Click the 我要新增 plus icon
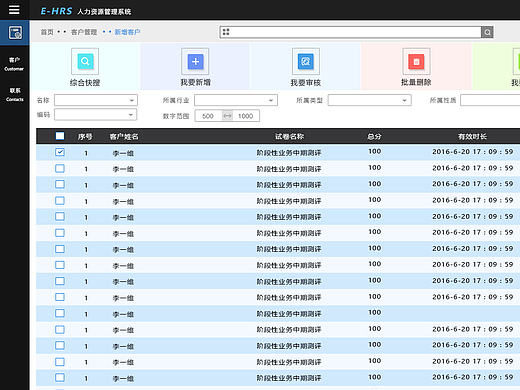The width and height of the screenshot is (520, 390). 195,61
